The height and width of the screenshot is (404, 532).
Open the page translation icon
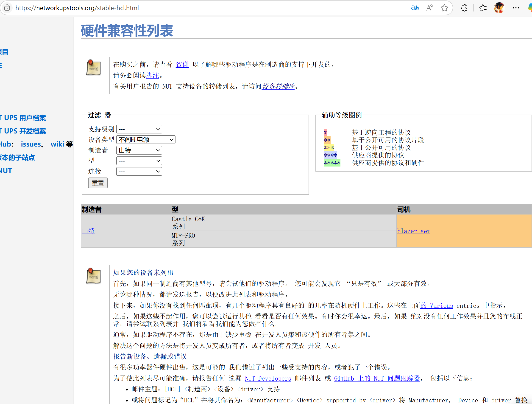tap(415, 8)
